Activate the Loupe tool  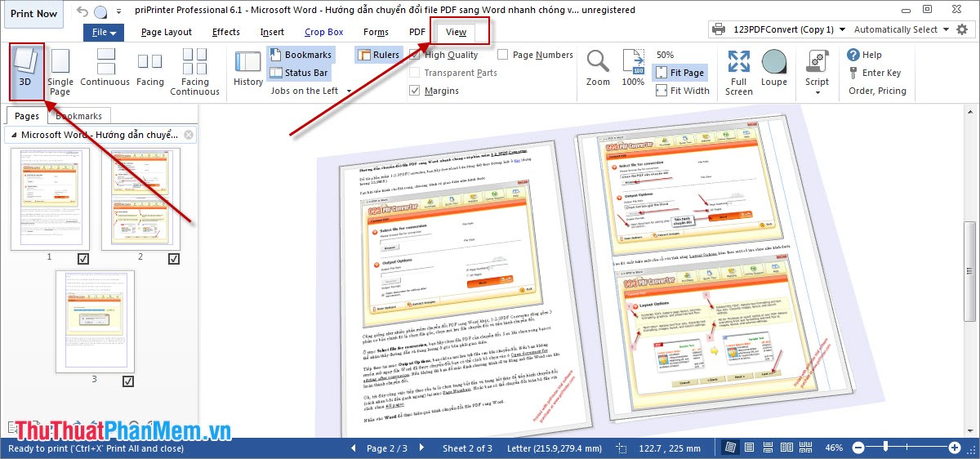tap(773, 69)
